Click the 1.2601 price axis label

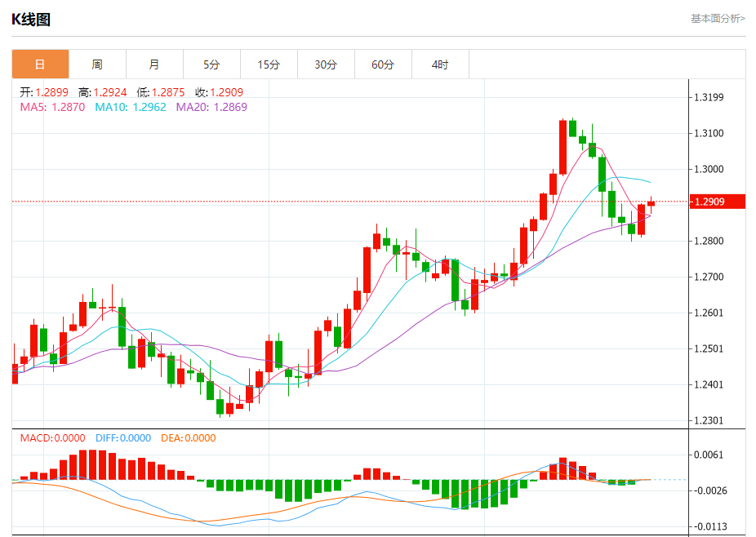click(709, 313)
